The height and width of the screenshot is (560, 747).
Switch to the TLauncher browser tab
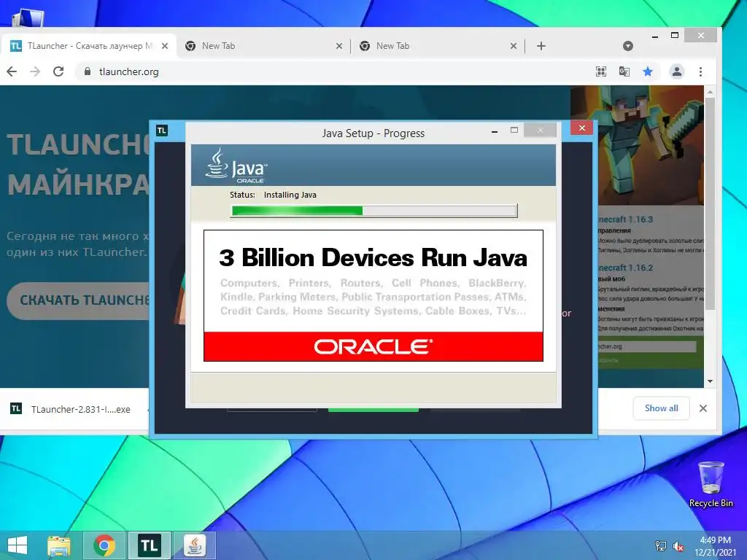click(88, 46)
